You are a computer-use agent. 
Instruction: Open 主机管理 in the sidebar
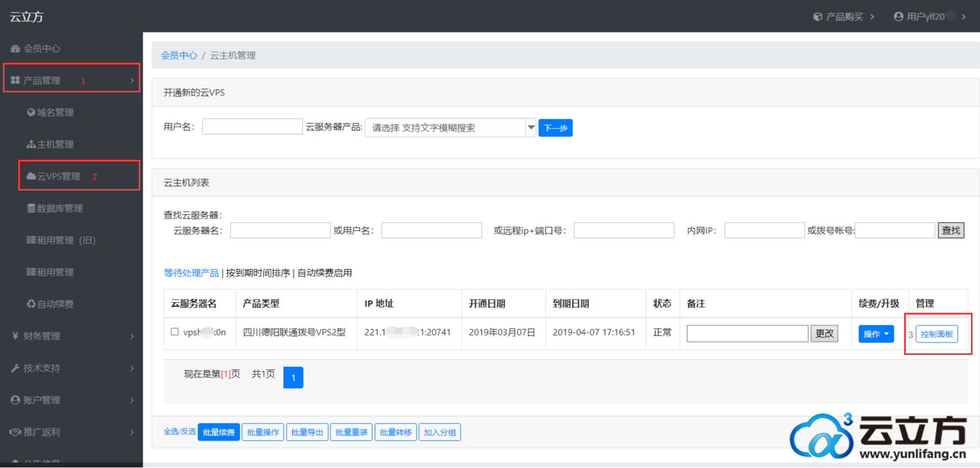coord(55,144)
